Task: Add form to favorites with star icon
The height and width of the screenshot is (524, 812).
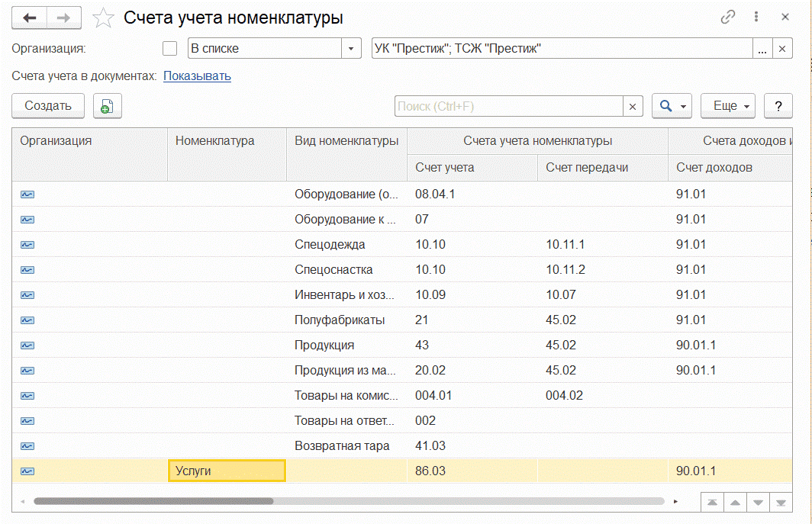Action: pos(104,18)
